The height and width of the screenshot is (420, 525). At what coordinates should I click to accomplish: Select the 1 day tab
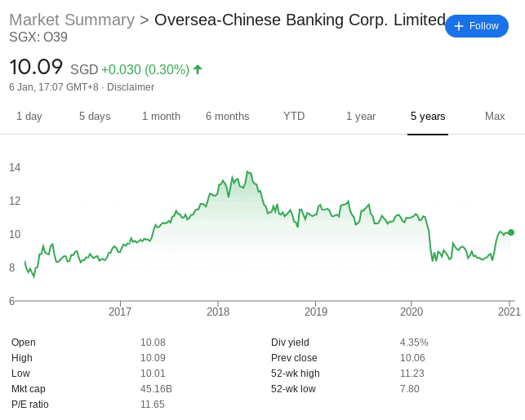(x=29, y=116)
